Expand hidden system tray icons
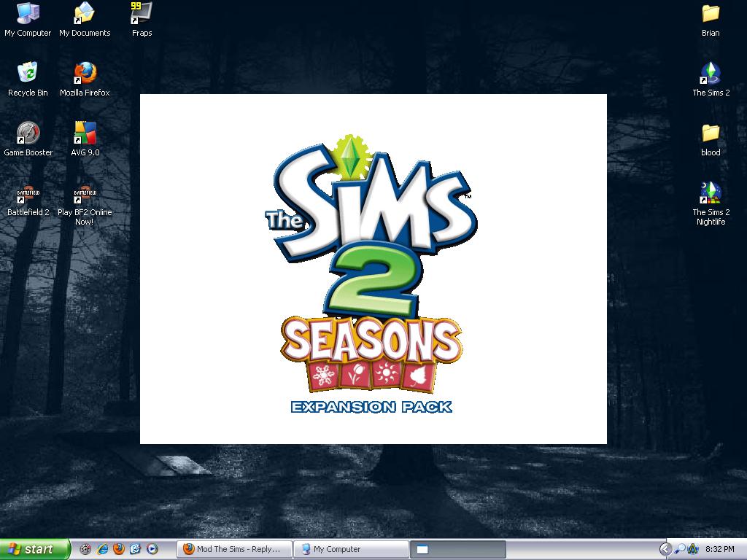The image size is (747, 560). tap(665, 549)
